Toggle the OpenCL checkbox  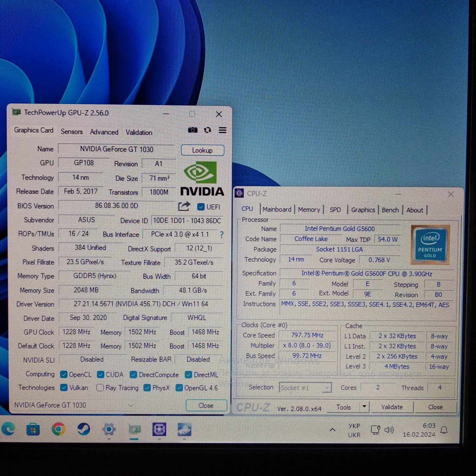click(63, 375)
